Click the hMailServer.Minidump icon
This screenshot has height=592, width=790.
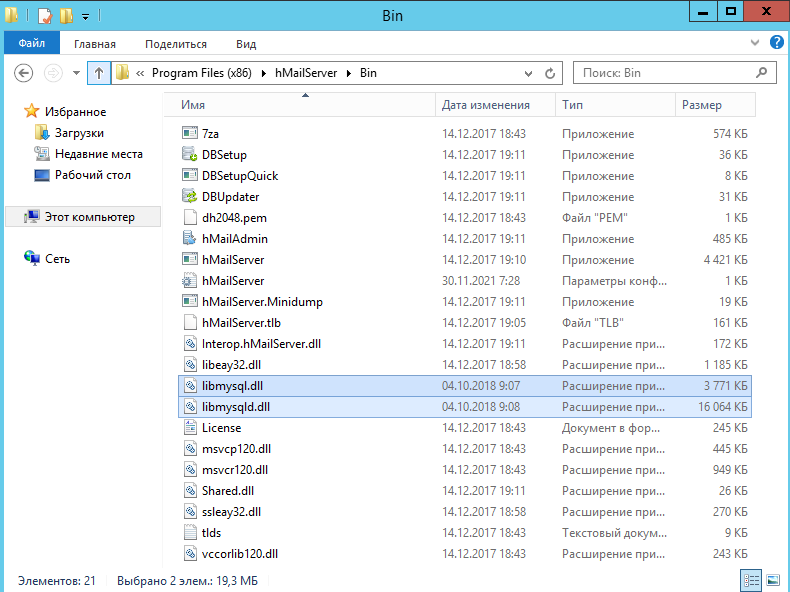click(189, 301)
